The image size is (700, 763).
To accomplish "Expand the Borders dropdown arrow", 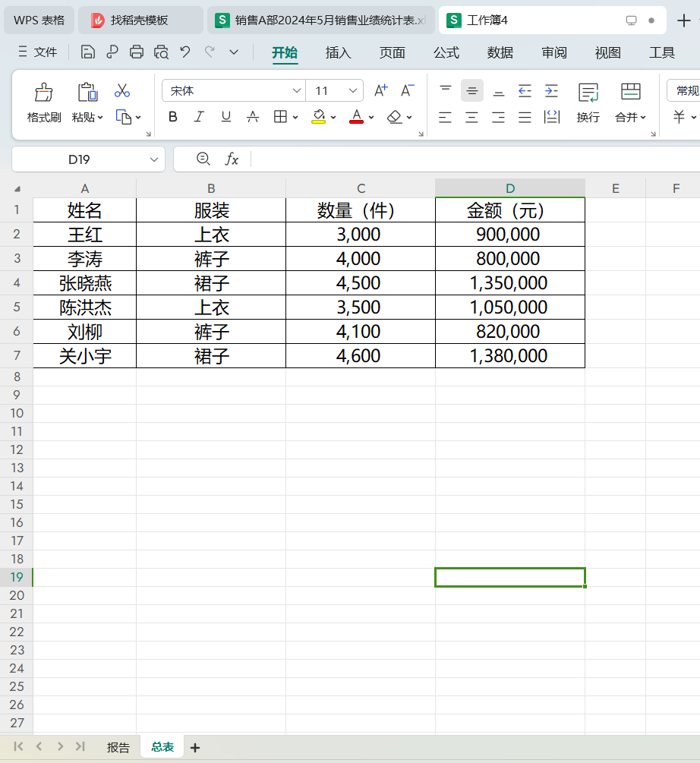I will (x=295, y=117).
